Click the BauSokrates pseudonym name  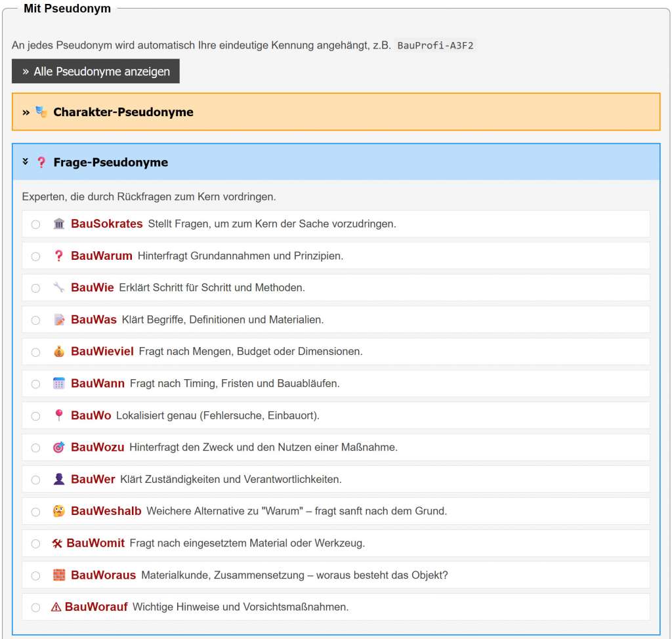pos(106,224)
